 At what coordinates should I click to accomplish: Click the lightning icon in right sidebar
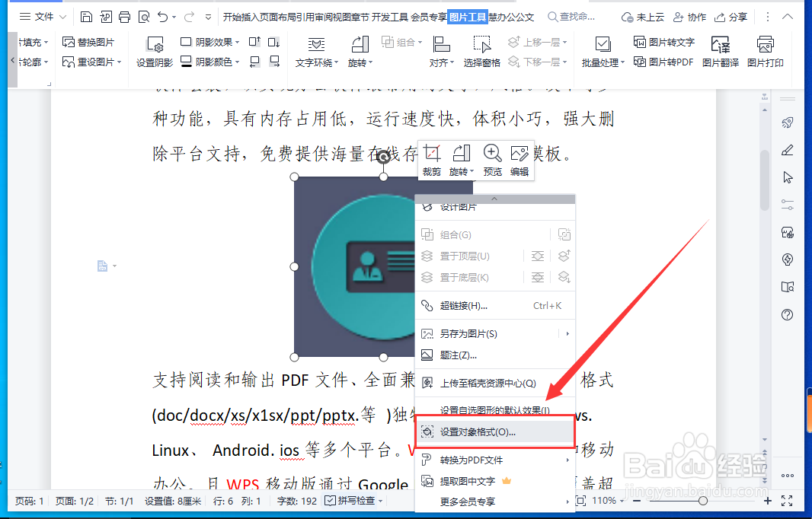[x=787, y=259]
